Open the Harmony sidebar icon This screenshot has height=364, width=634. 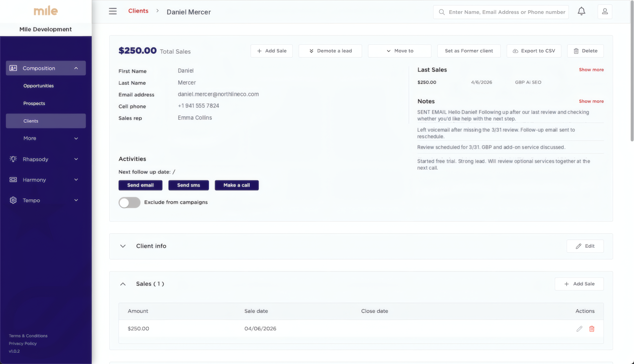point(13,180)
